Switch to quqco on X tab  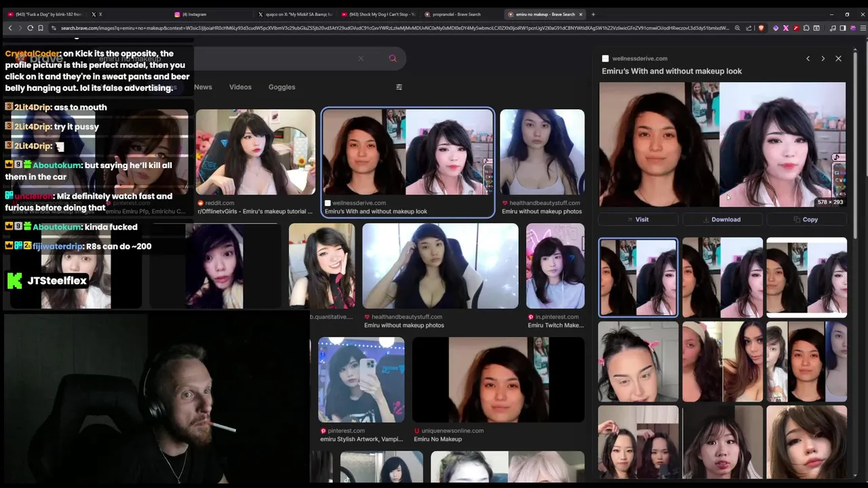294,14
